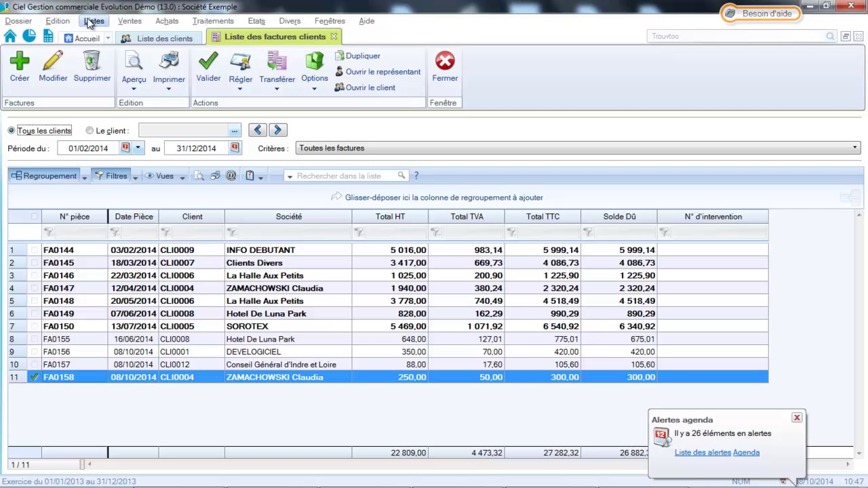Image resolution: width=868 pixels, height=488 pixels.
Task: Click the Valider green checkmark icon
Action: pos(208,62)
